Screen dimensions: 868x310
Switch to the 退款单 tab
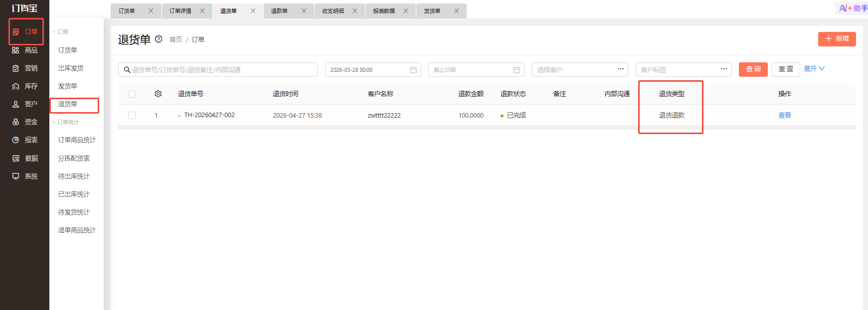pos(279,11)
